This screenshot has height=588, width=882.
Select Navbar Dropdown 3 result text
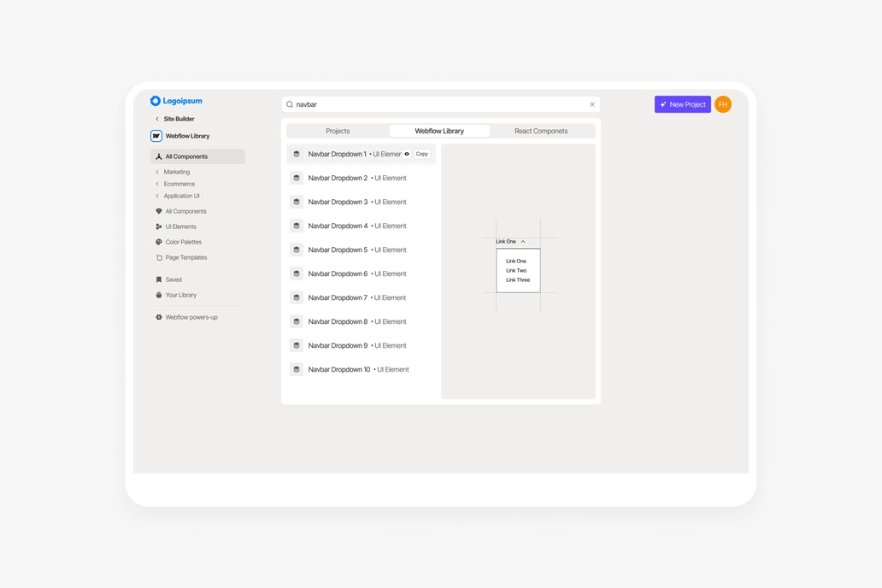click(338, 202)
